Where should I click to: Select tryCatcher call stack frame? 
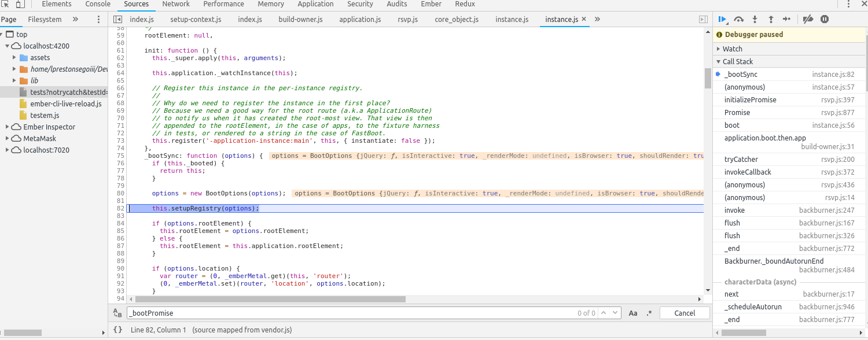(789, 160)
